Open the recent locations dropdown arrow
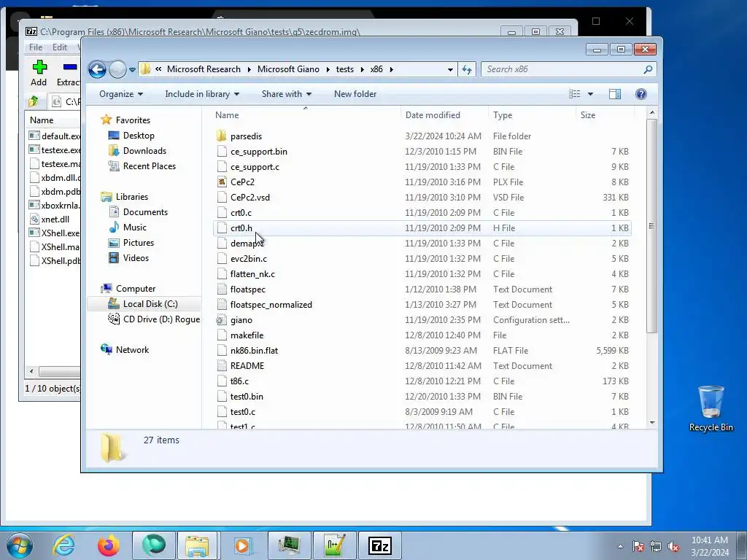The height and width of the screenshot is (560, 747). 132,69
